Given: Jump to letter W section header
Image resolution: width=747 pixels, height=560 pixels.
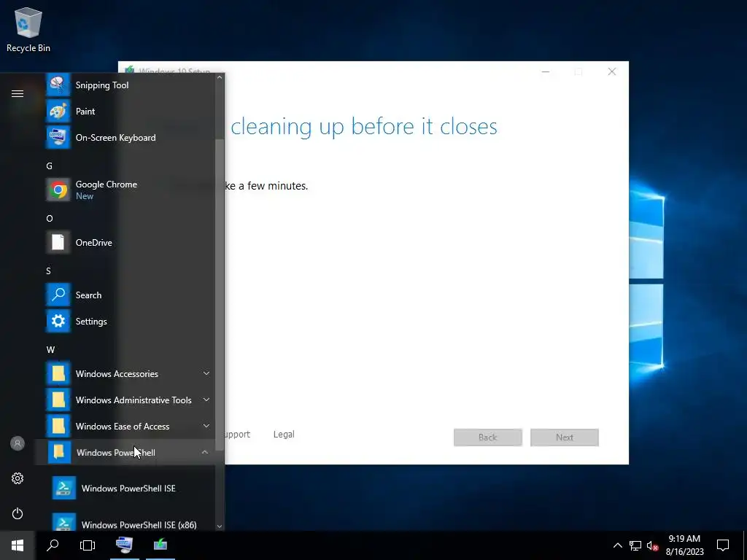Looking at the screenshot, I should (x=50, y=350).
